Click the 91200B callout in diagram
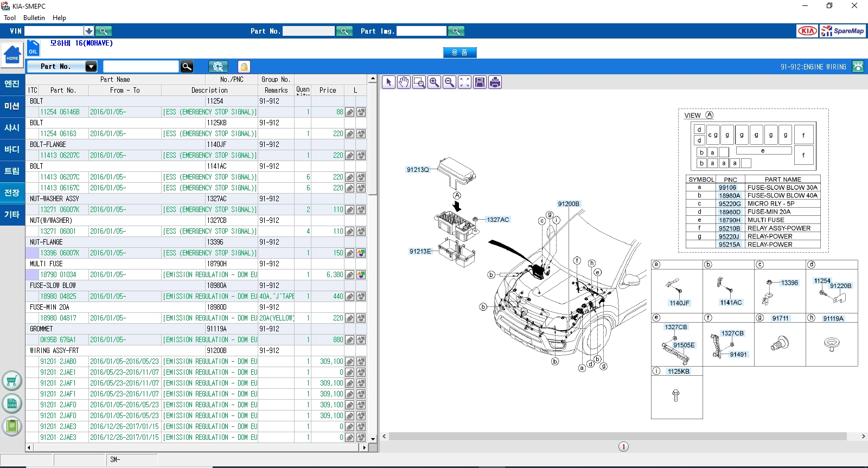868x468 pixels. click(x=569, y=204)
